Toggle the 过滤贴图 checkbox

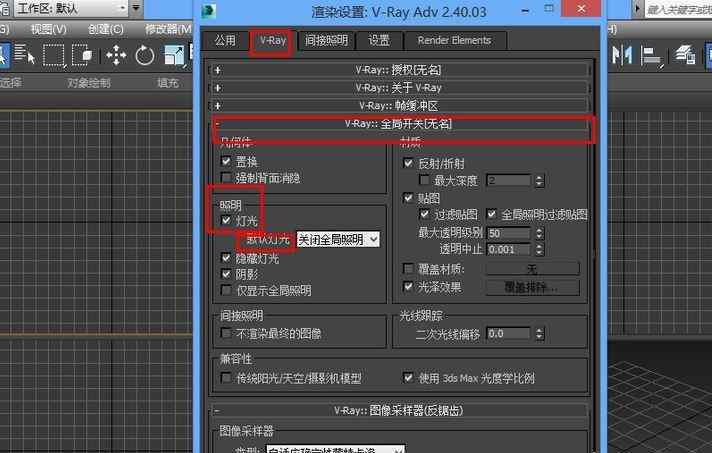click(425, 214)
